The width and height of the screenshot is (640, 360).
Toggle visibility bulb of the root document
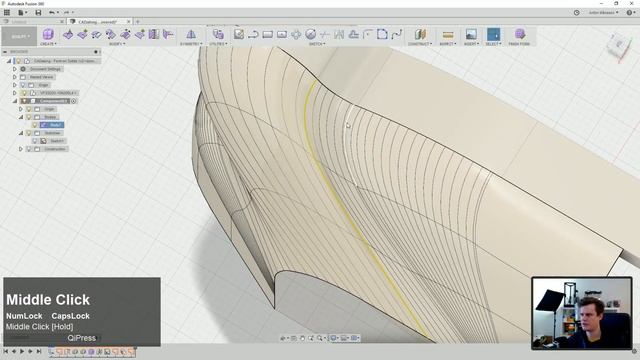pyautogui.click(x=19, y=61)
